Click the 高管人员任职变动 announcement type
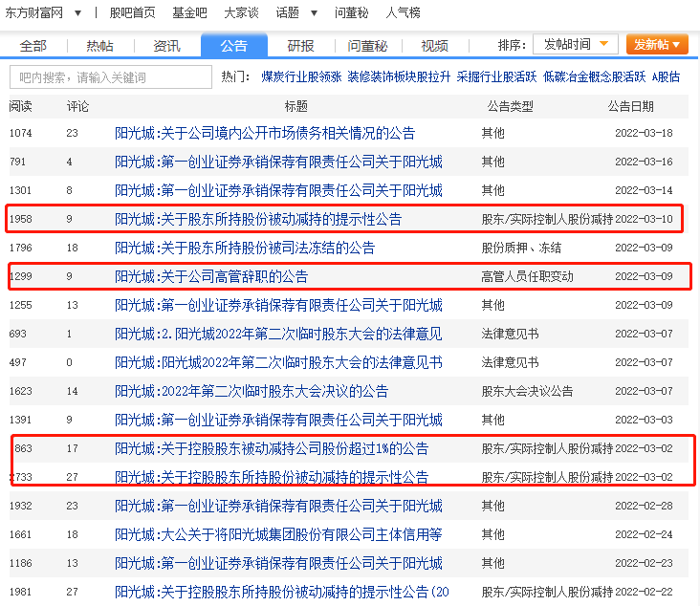The image size is (700, 606). 527,276
